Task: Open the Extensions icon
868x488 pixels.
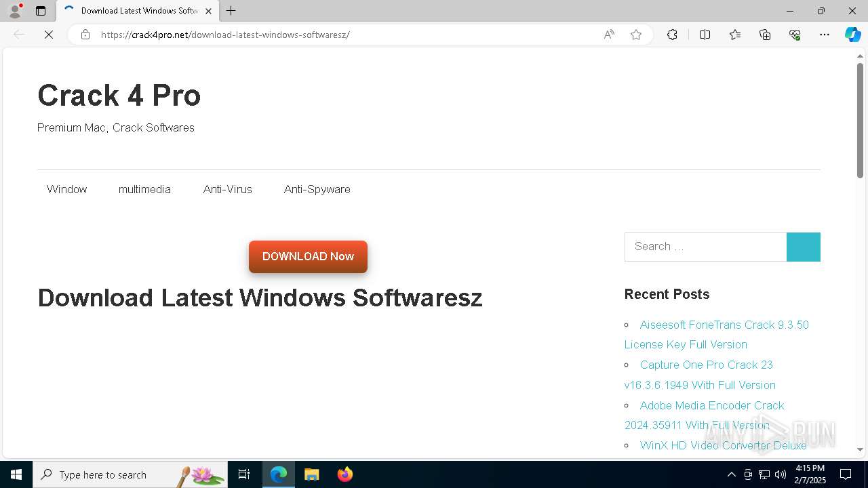Action: tap(672, 35)
